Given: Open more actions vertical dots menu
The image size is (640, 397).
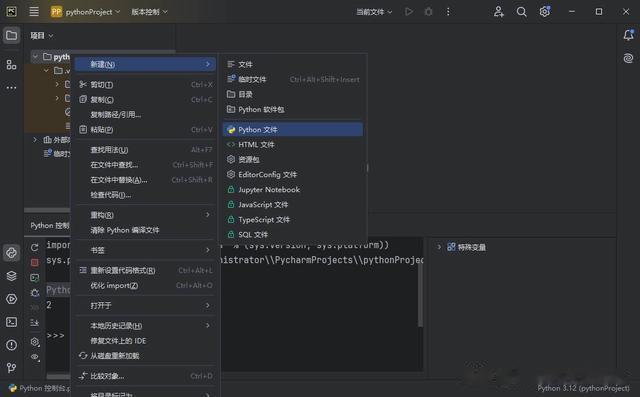Looking at the screenshot, I should tap(448, 12).
